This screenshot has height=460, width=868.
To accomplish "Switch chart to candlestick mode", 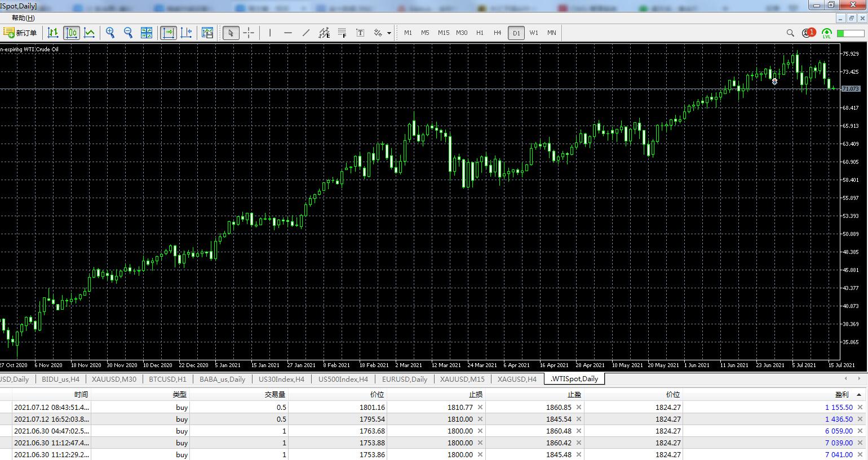I will tap(72, 33).
